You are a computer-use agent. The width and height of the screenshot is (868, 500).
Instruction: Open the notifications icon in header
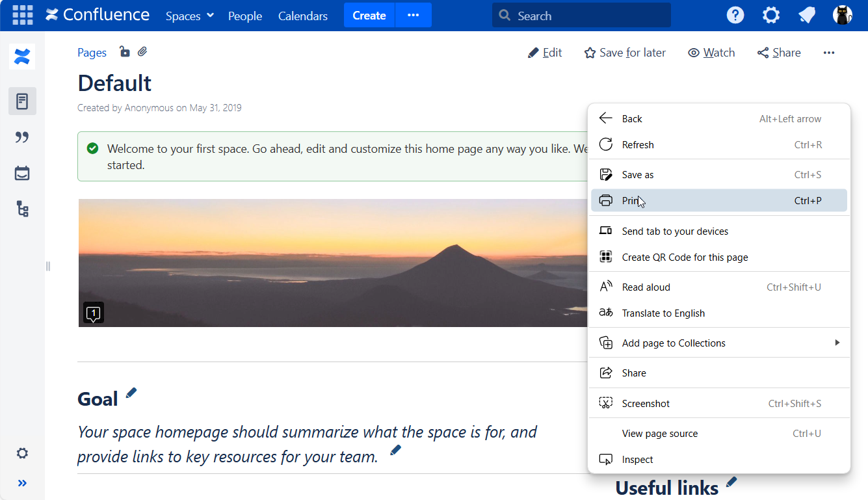807,15
